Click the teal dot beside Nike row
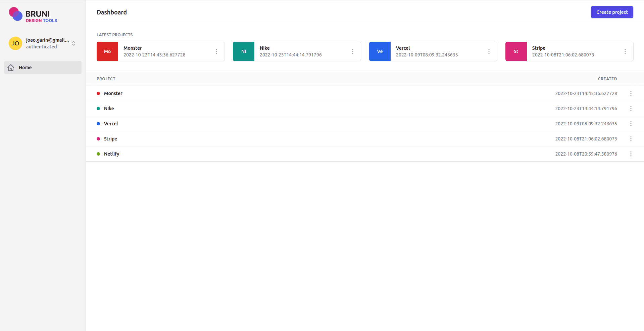Screen dimensions: 644x331 98,109
